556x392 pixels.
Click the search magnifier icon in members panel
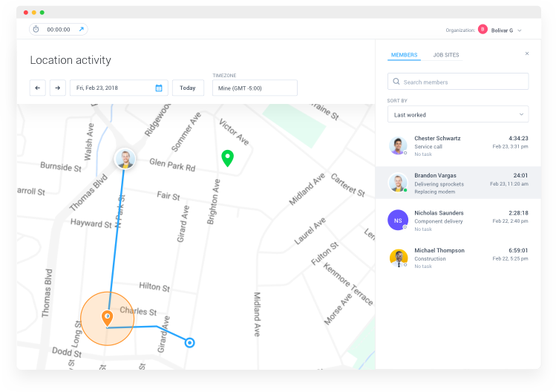click(396, 82)
